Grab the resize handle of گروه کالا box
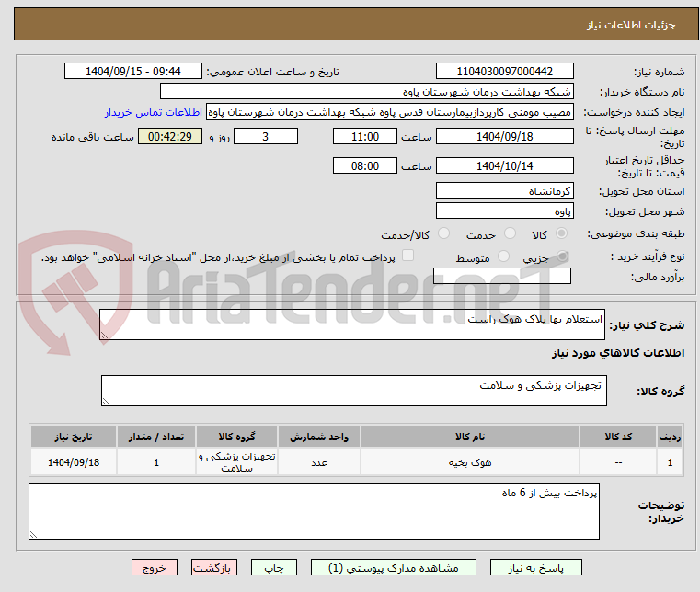700x592 pixels. [106, 402]
